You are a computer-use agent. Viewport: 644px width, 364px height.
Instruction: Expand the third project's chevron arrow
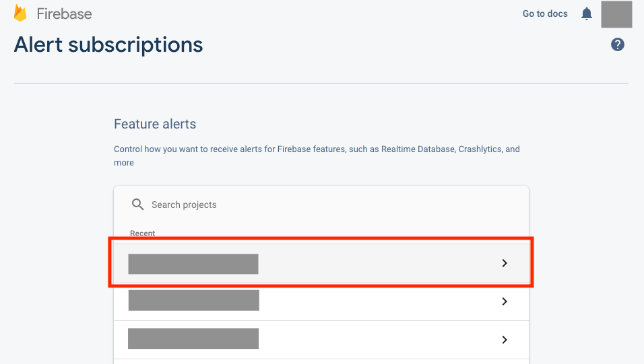tap(505, 340)
